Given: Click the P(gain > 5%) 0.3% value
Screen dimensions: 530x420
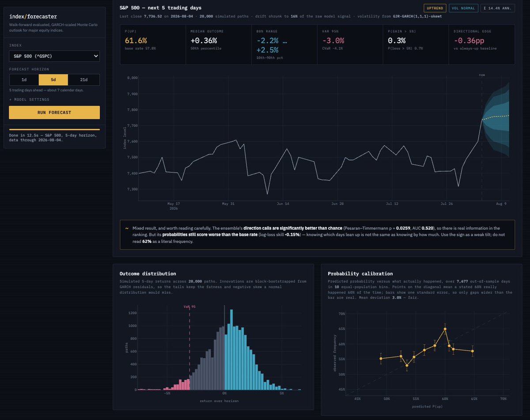Looking at the screenshot, I should pyautogui.click(x=396, y=41).
